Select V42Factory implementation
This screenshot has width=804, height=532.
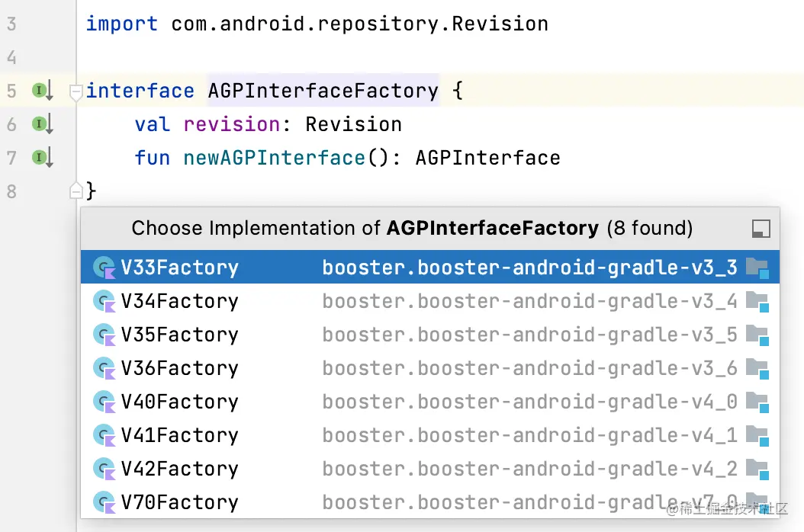(x=429, y=469)
